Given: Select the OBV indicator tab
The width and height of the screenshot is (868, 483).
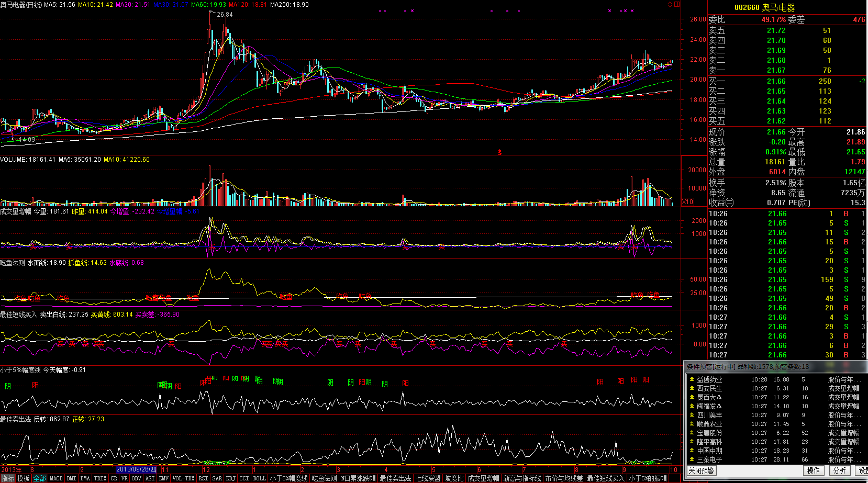Looking at the screenshot, I should [137, 478].
